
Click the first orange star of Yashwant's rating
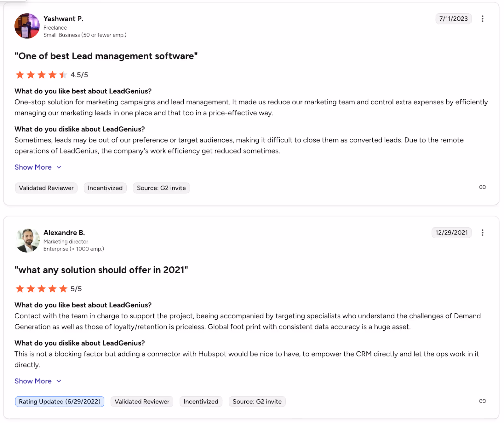coord(20,75)
